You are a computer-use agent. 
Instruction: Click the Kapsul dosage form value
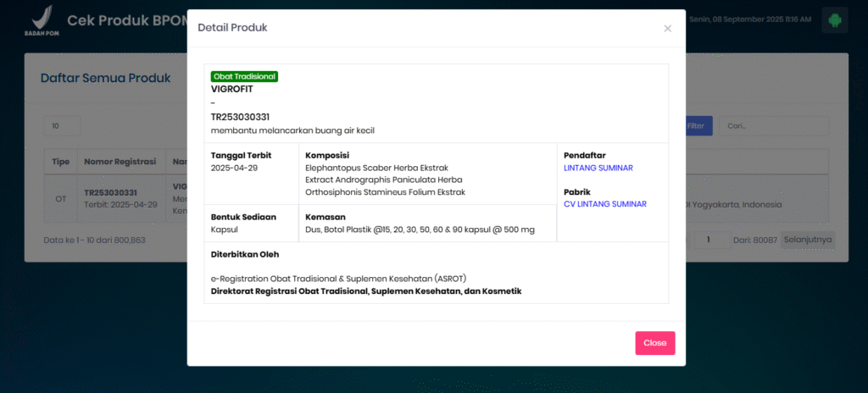click(224, 230)
